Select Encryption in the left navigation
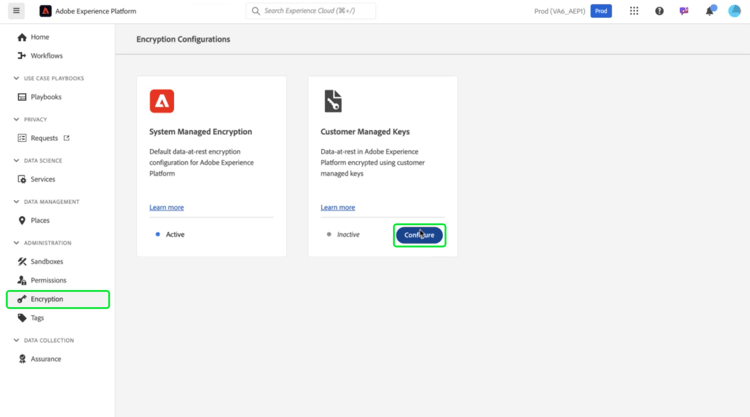750x417 pixels. 47,299
